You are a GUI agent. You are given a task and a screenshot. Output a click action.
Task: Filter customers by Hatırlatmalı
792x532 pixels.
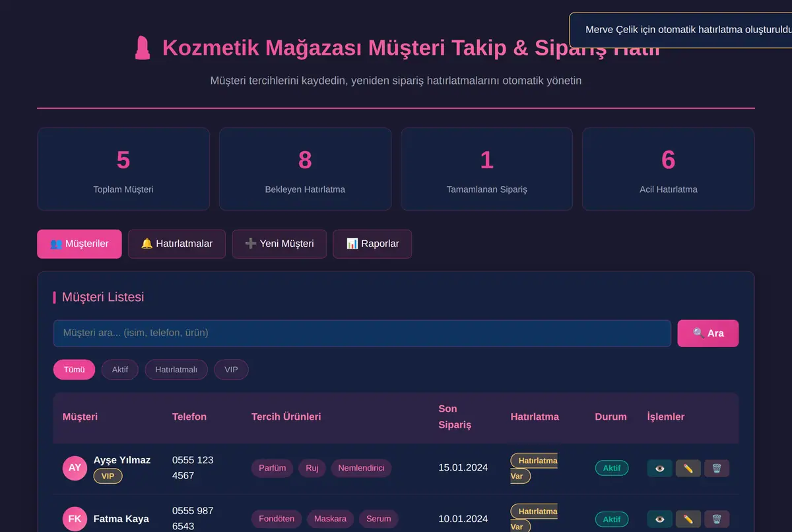(176, 370)
